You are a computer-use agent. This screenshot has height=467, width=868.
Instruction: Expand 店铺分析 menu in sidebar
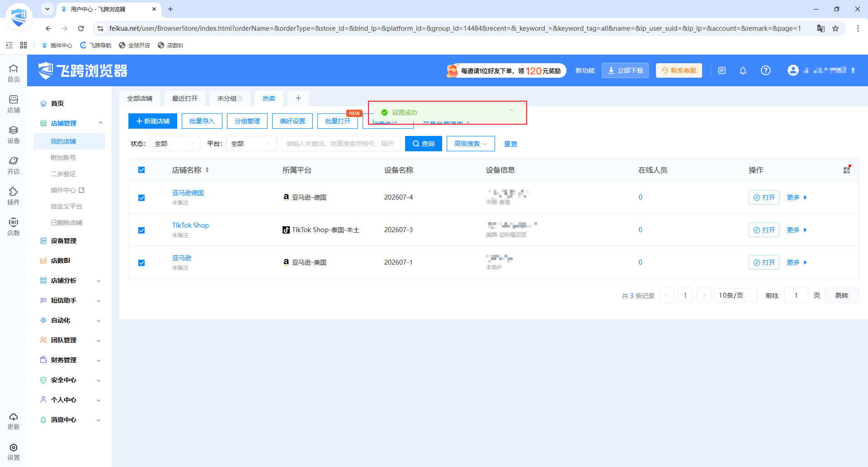[70, 280]
